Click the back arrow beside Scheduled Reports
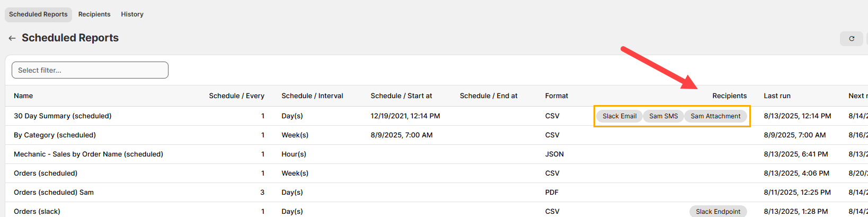The image size is (868, 217). point(12,38)
